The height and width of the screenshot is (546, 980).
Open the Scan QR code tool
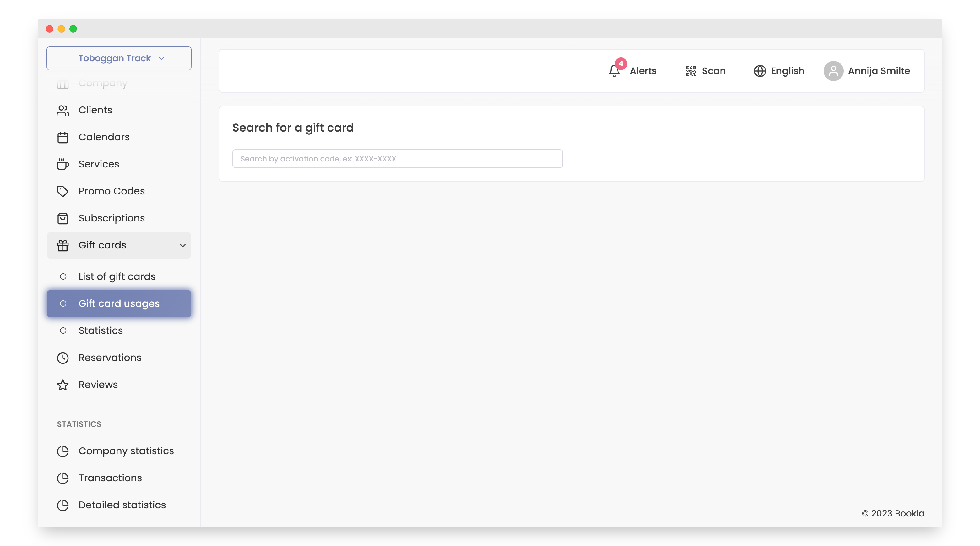(690, 71)
